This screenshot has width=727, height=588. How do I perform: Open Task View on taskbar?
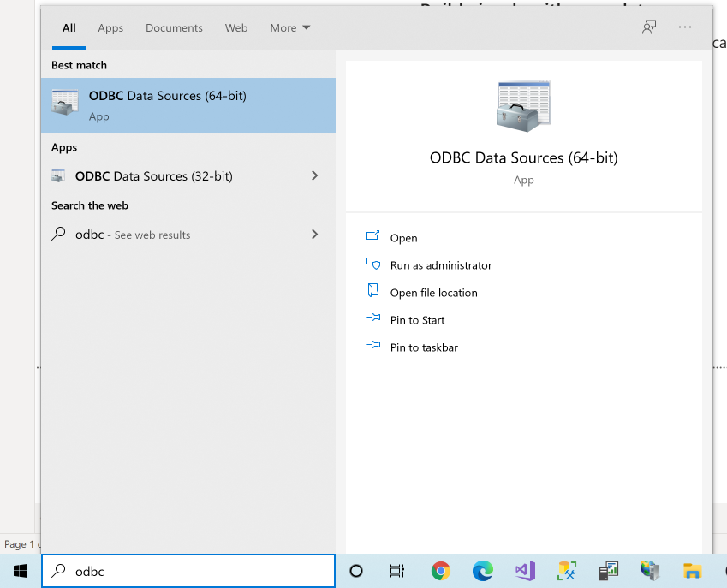pyautogui.click(x=397, y=571)
